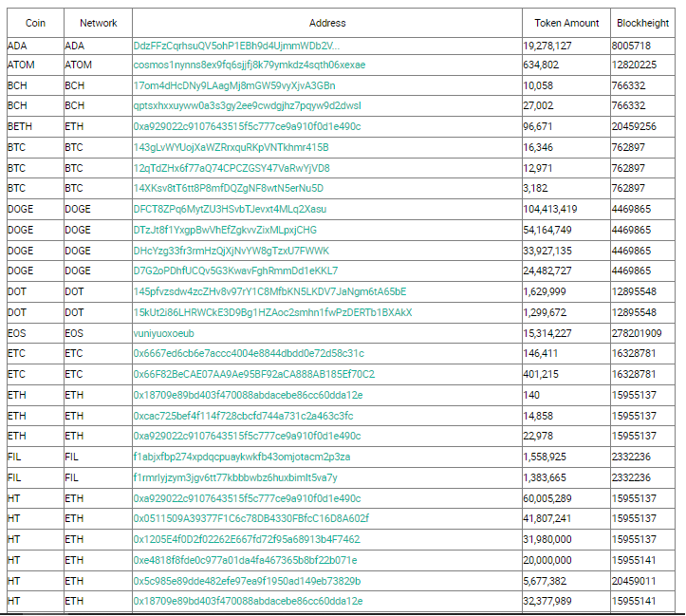The image size is (686, 616).
Task: Open the ADA address link starting DdzFFzCqrhsuQV5
Action: point(236,46)
